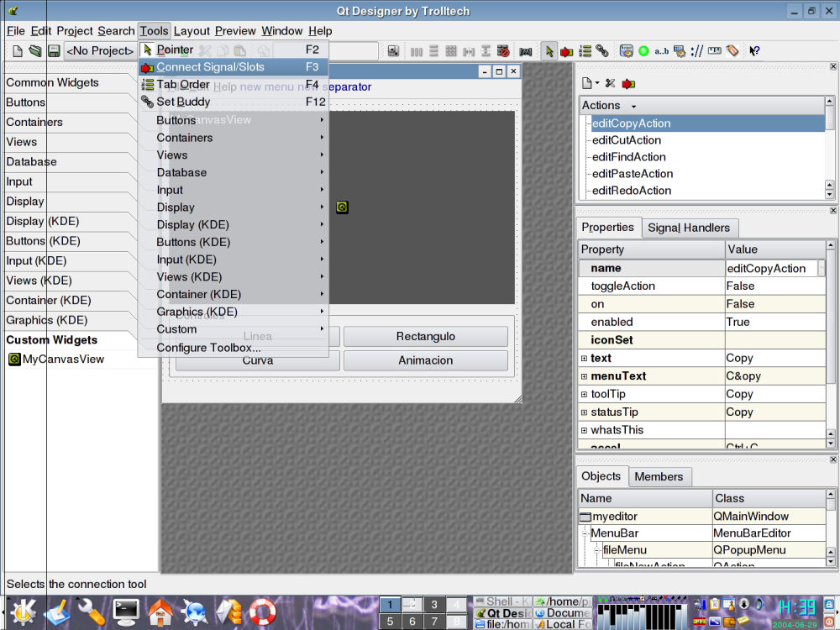
Task: Expand the 'text' property row
Action: pyautogui.click(x=584, y=359)
